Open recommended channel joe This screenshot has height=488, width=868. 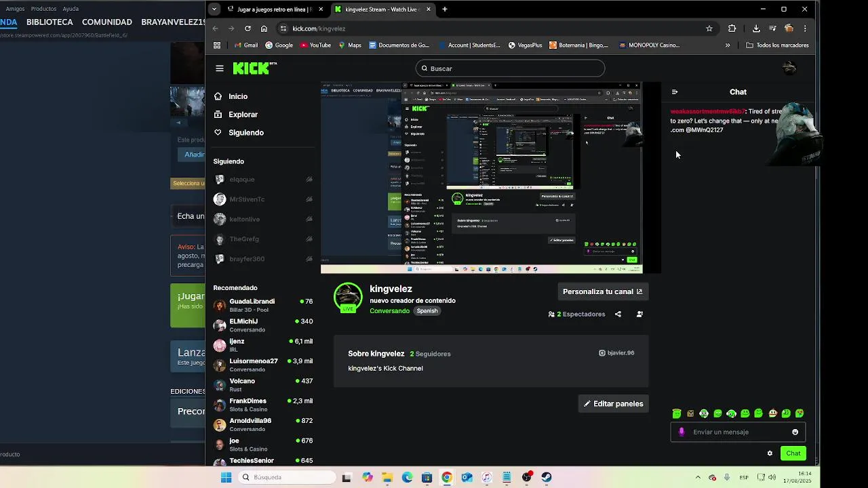click(262, 445)
